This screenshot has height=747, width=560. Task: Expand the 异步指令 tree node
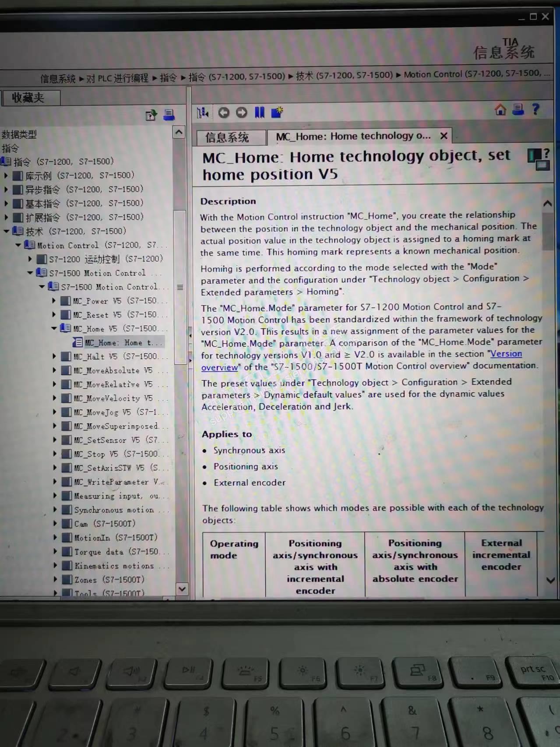6,190
